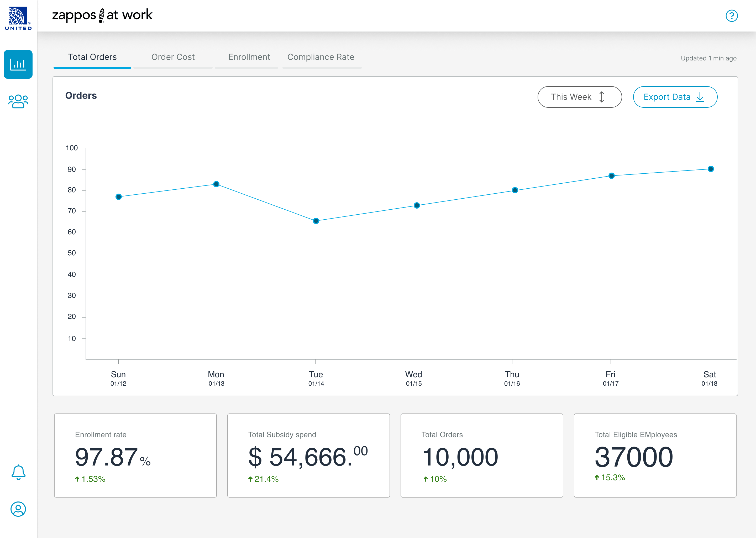This screenshot has width=756, height=538.
Task: Switch to the Order Cost tab
Action: pos(173,57)
